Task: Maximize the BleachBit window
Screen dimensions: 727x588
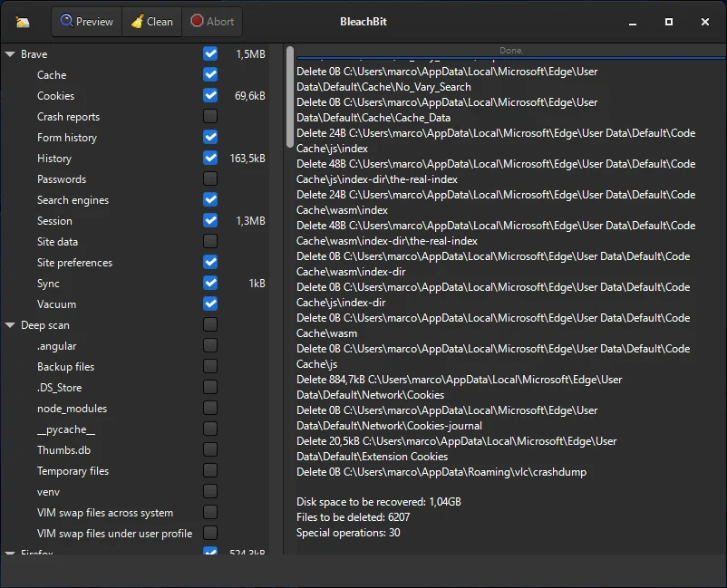Action: point(669,22)
